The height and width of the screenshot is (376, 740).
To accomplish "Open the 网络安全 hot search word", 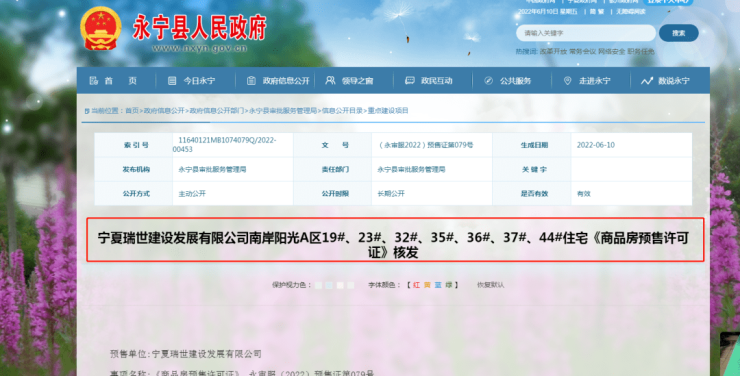I will (612, 51).
